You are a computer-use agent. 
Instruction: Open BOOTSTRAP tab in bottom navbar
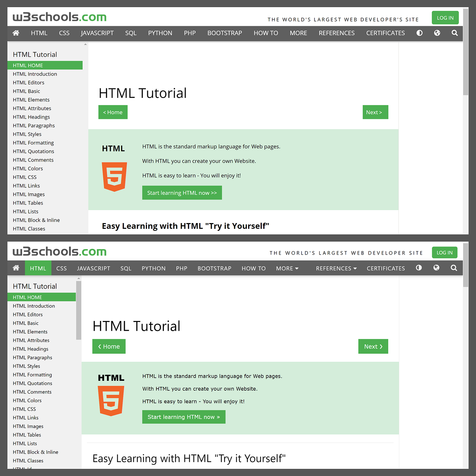pyautogui.click(x=215, y=268)
